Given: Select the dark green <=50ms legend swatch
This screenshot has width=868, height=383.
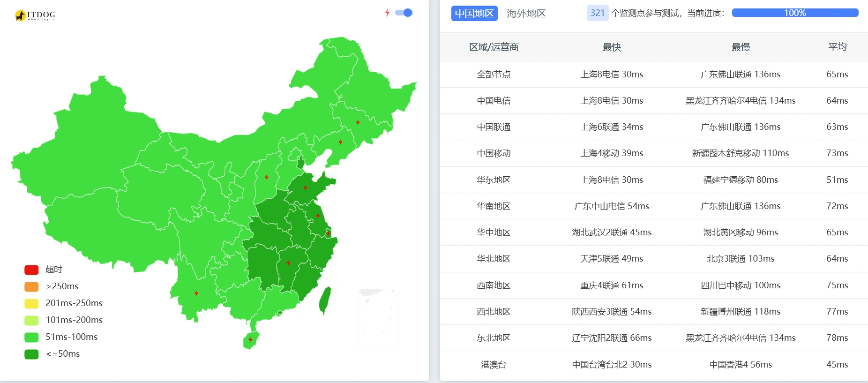Looking at the screenshot, I should 31,354.
